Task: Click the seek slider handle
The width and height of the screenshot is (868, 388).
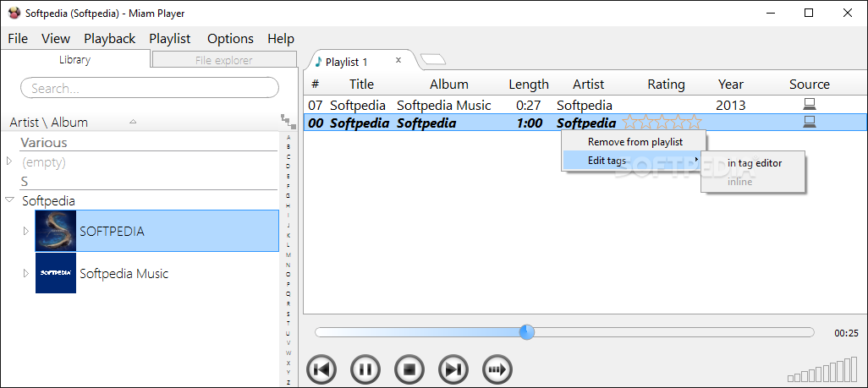Action: point(526,332)
